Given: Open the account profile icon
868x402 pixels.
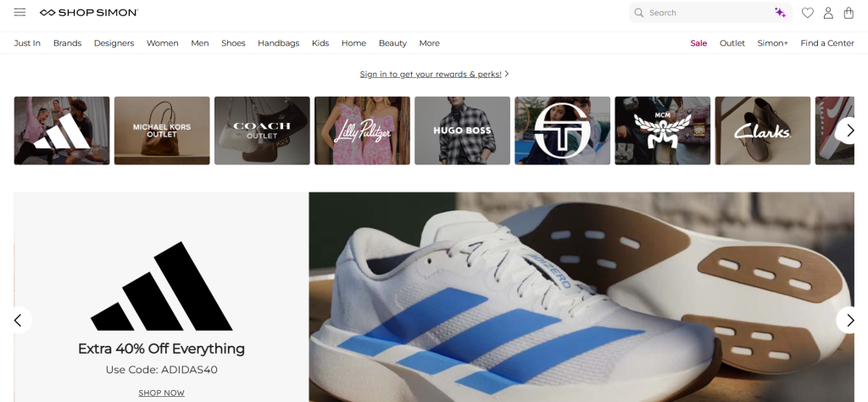Looking at the screenshot, I should coord(828,13).
